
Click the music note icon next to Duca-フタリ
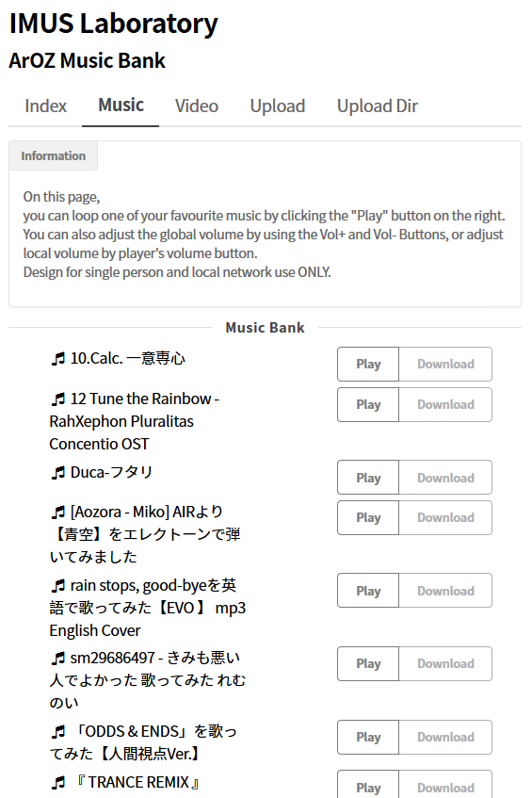[x=58, y=473]
